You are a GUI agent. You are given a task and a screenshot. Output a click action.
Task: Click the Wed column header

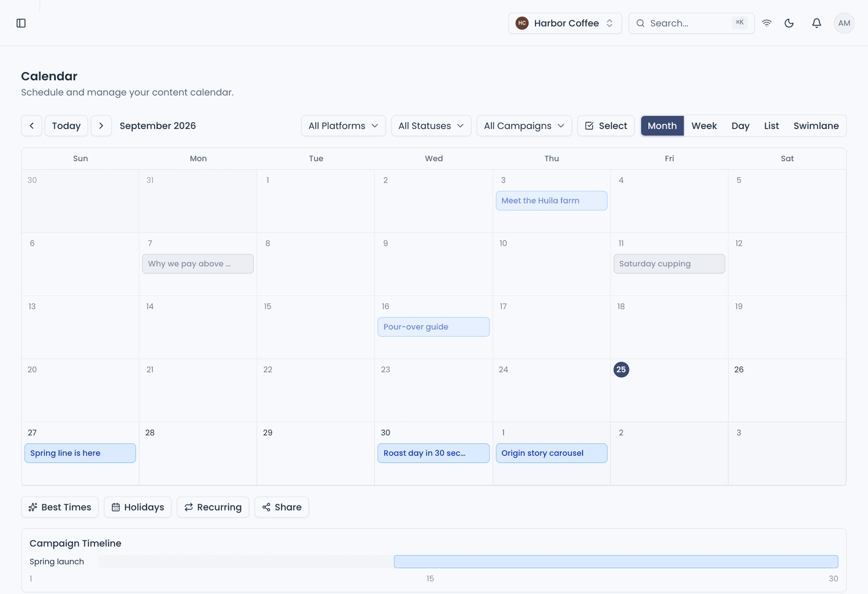point(434,158)
